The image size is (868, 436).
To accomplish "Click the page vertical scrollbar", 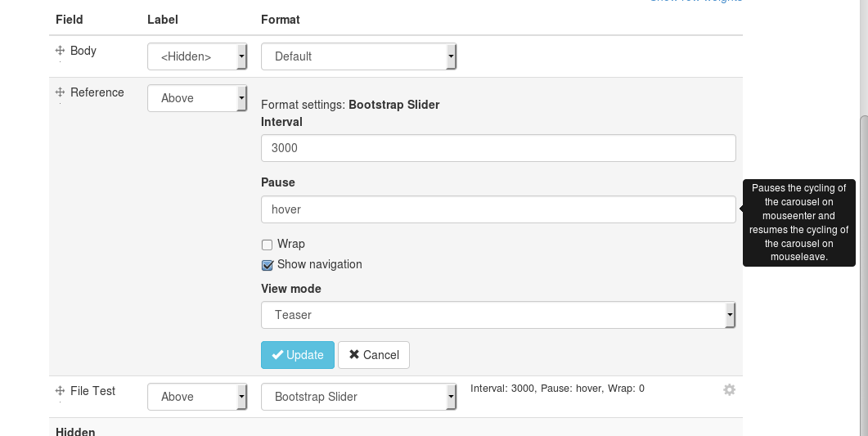I will pyautogui.click(x=864, y=276).
